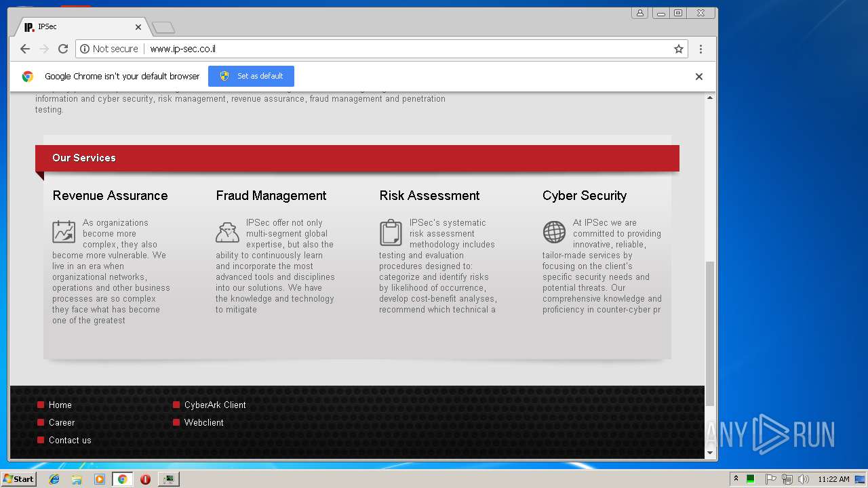Click the Our Services banner title
Image resolution: width=868 pixels, height=488 pixels.
tap(84, 158)
